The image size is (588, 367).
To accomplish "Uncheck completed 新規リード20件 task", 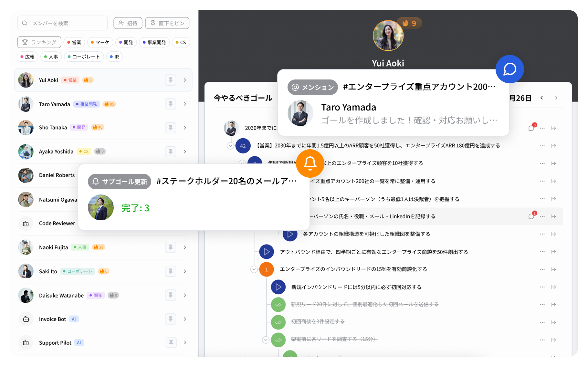I will 278,304.
